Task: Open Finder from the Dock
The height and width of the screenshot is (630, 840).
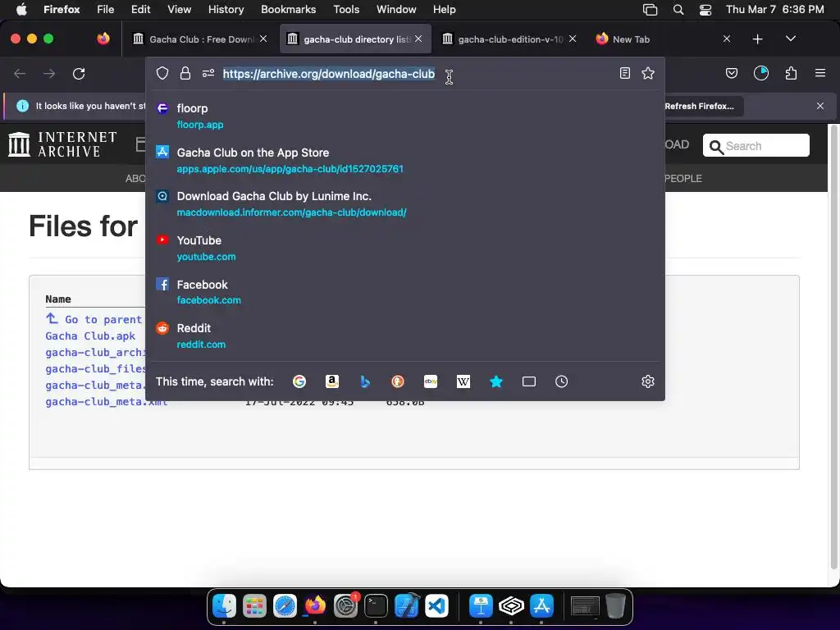Action: tap(224, 606)
